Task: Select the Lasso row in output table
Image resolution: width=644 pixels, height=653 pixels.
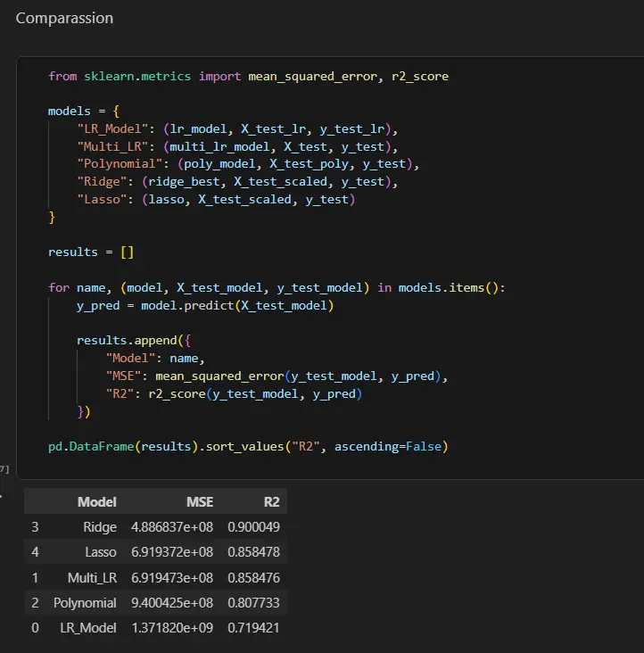Action: point(155,552)
